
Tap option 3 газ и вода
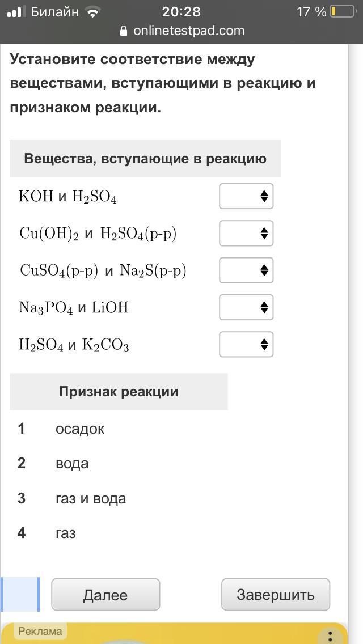[x=91, y=498]
